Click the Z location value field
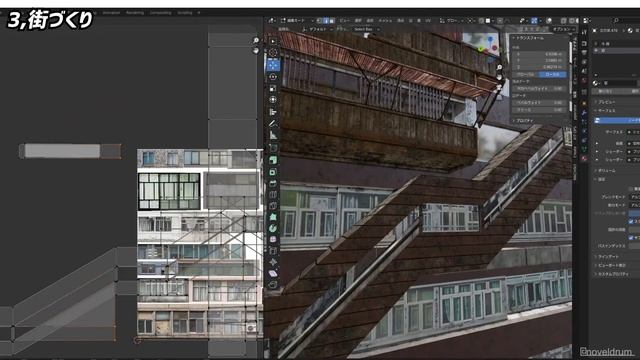Screen dimensions: 640x360 (540, 67)
